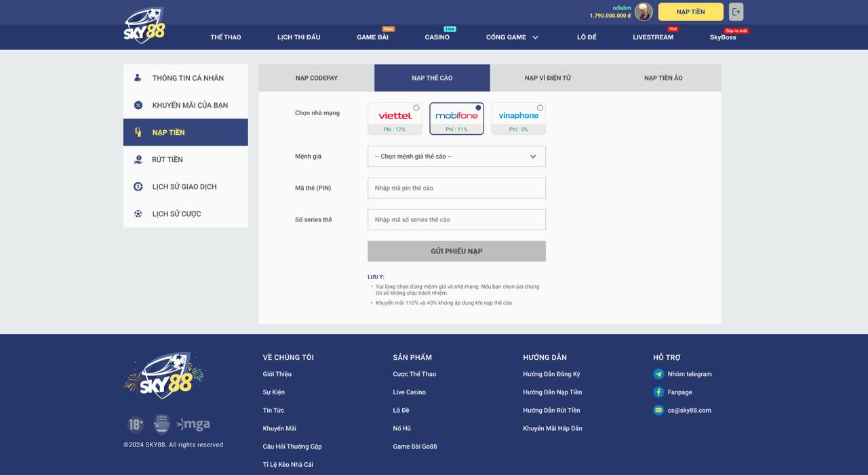Click the MGA license logo
The image size is (868, 475).
click(193, 424)
